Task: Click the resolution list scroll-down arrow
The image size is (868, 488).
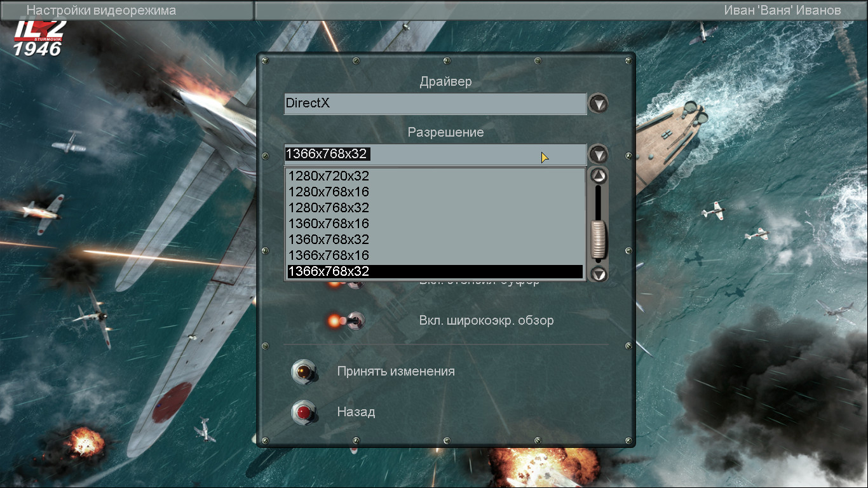Action: tap(599, 273)
